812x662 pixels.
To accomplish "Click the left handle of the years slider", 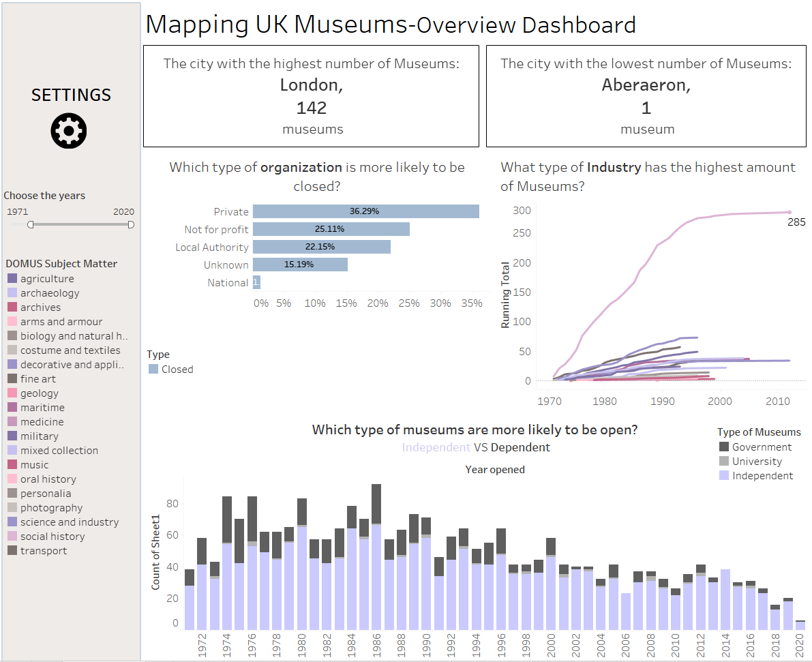I will pyautogui.click(x=31, y=224).
